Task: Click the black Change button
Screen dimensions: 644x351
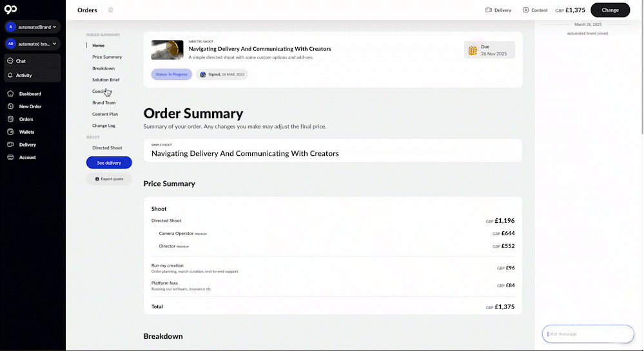Action: (x=610, y=10)
